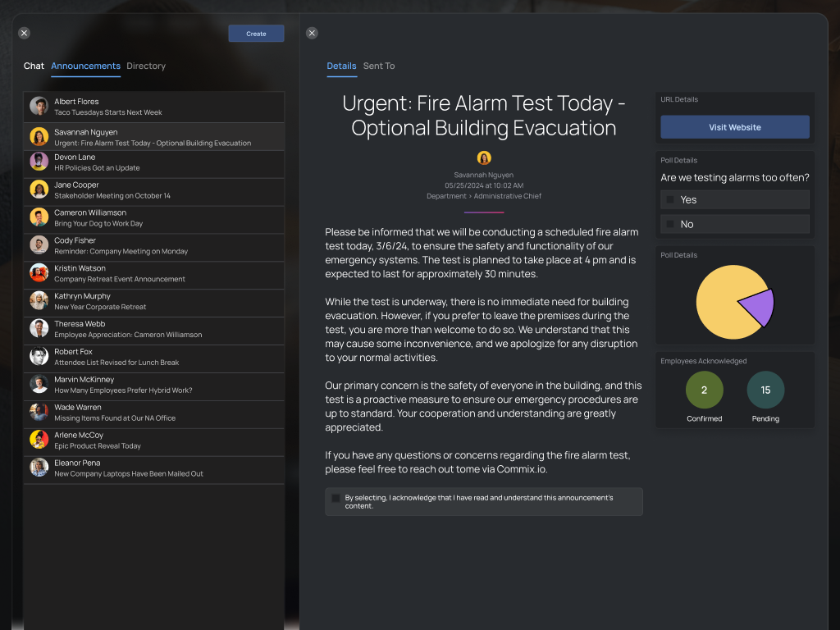Click Marvin McKinney's avatar
The width and height of the screenshot is (840, 630).
(x=36, y=385)
